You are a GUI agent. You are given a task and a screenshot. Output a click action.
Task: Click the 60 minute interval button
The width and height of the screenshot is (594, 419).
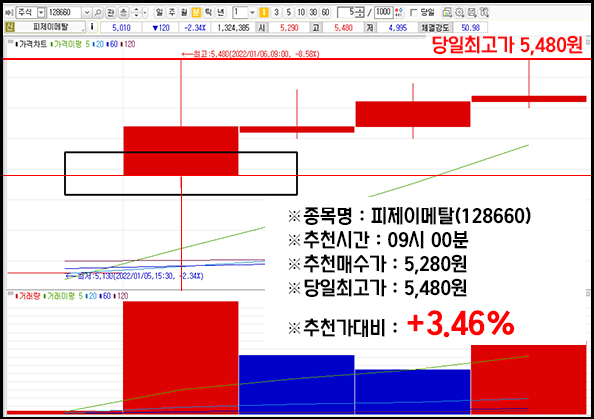[325, 13]
